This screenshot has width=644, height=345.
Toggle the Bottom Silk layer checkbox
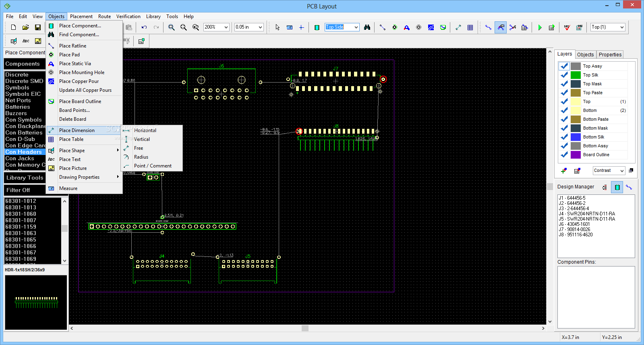564,137
